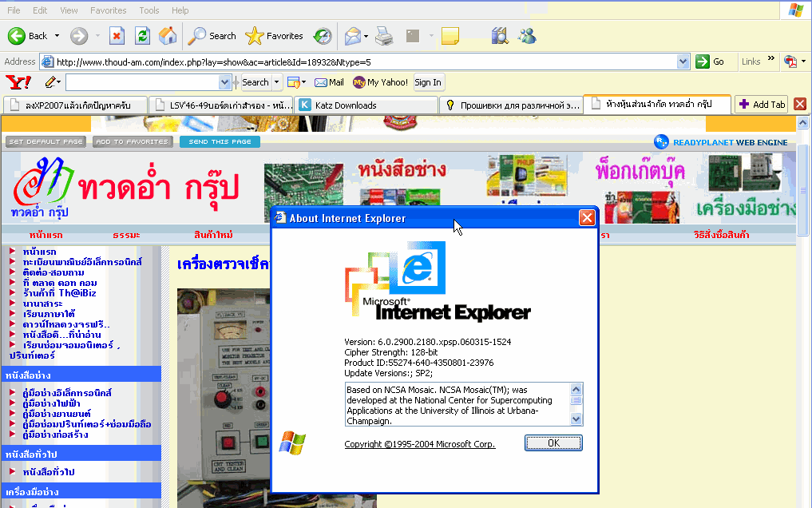The width and height of the screenshot is (812, 508).
Task: Open the Copyright ©1995-2004 Microsoft Corp. link
Action: [420, 444]
